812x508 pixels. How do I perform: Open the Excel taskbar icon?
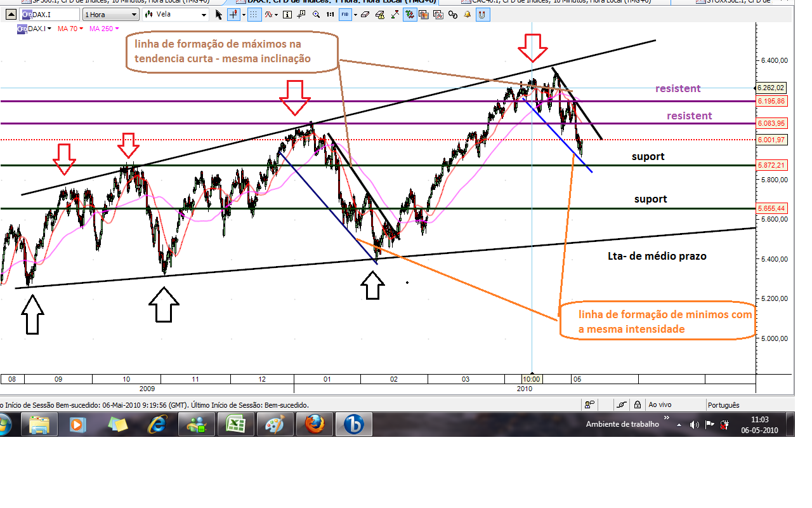(x=235, y=424)
